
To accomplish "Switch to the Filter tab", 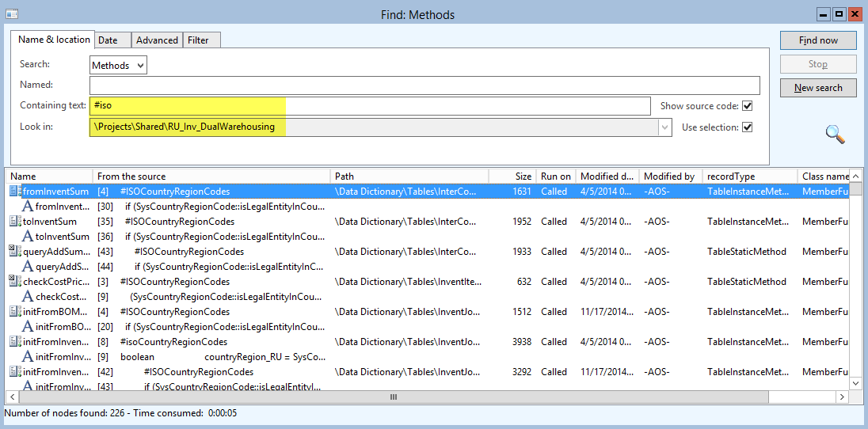I will coord(198,40).
